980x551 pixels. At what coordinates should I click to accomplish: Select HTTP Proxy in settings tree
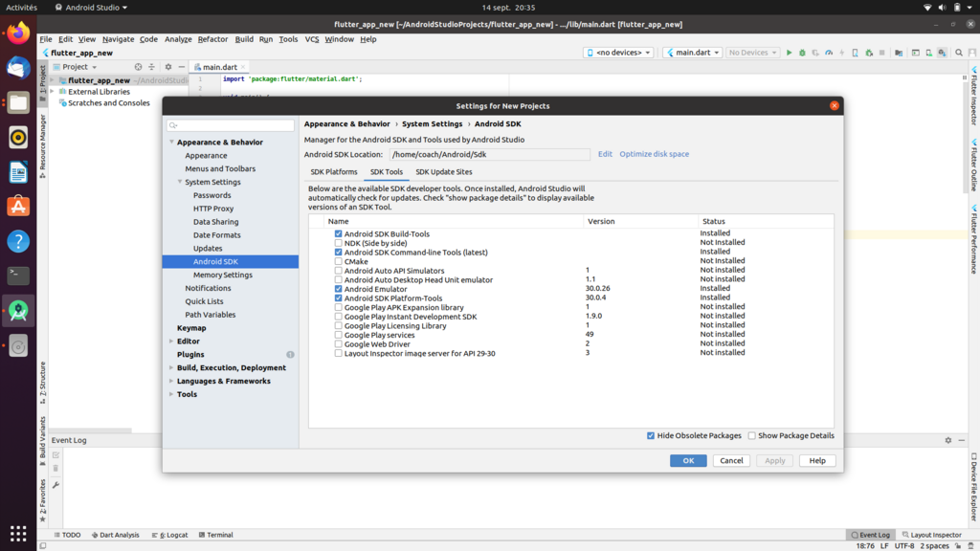213,209
